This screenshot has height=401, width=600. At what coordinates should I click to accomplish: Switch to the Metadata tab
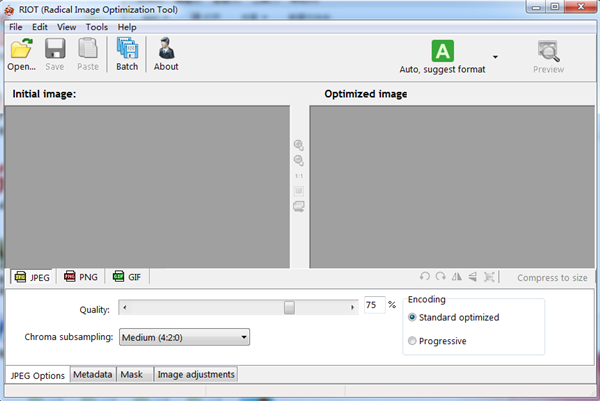coord(93,375)
